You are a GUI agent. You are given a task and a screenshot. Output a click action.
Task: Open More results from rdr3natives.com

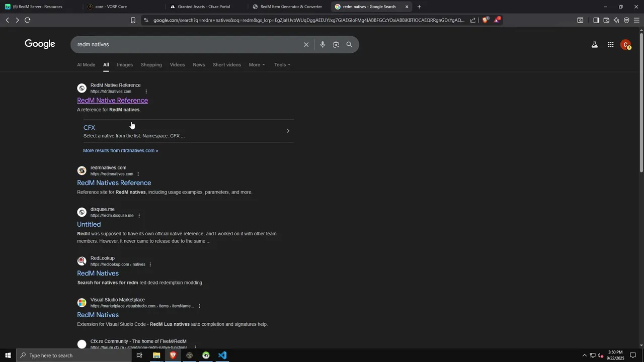[x=121, y=151]
